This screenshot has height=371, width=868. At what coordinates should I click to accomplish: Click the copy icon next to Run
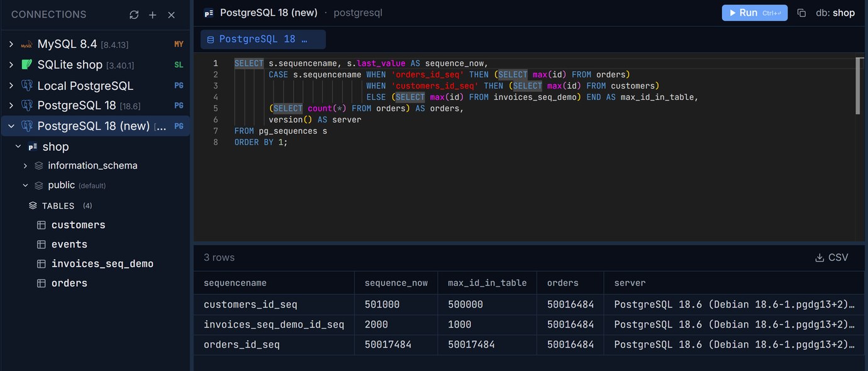801,13
